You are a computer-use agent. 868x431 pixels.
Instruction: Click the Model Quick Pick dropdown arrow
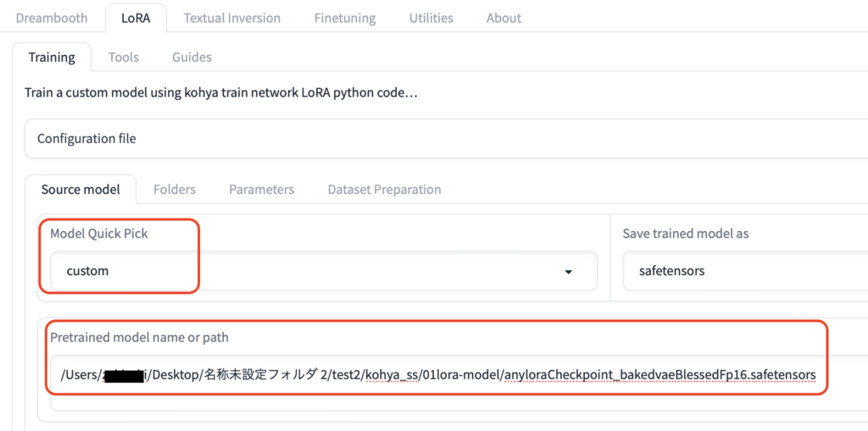568,272
